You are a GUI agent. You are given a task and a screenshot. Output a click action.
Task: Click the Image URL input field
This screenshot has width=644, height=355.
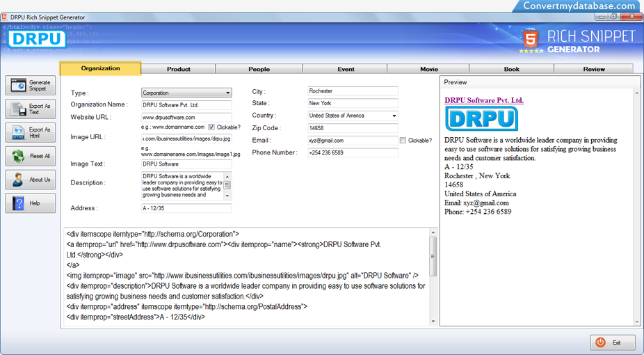coord(186,139)
